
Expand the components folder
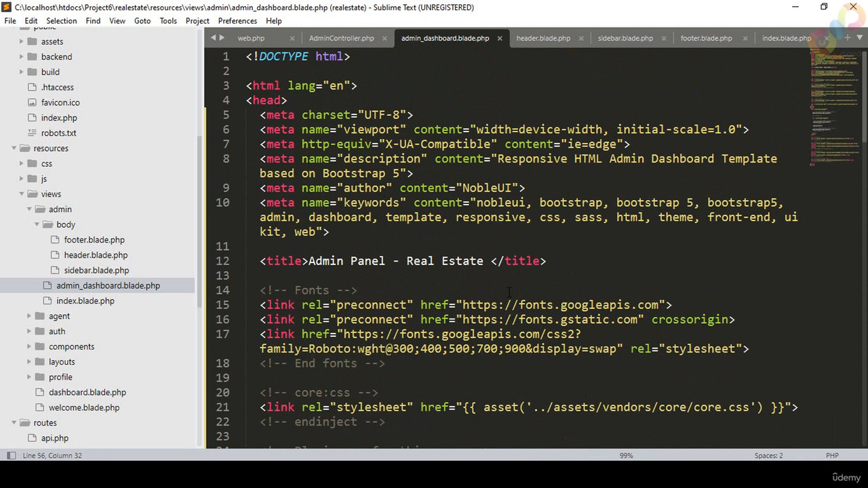point(29,346)
